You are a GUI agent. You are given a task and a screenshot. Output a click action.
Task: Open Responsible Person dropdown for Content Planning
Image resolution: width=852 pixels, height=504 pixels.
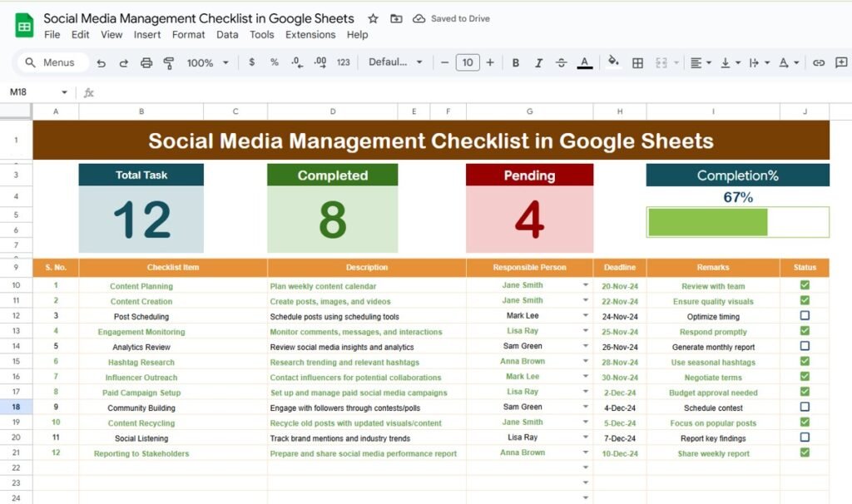coord(585,285)
